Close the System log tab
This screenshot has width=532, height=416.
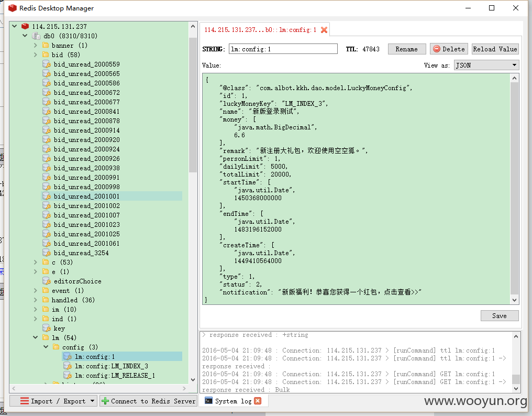tap(258, 401)
